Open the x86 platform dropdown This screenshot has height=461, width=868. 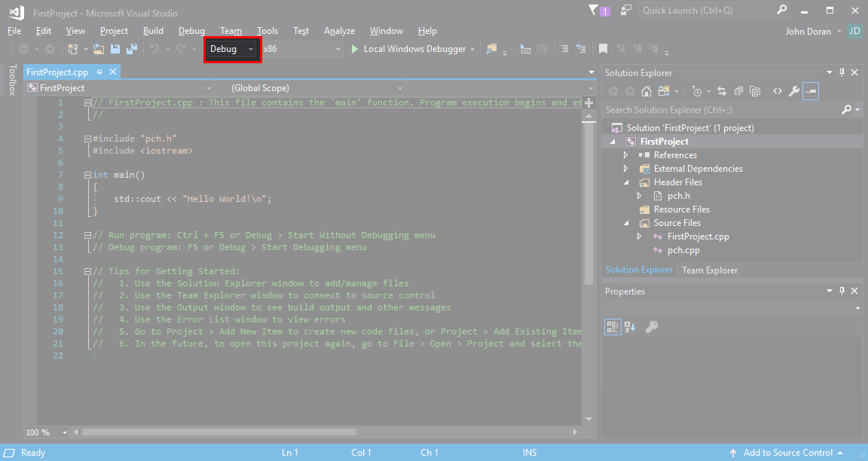point(301,49)
